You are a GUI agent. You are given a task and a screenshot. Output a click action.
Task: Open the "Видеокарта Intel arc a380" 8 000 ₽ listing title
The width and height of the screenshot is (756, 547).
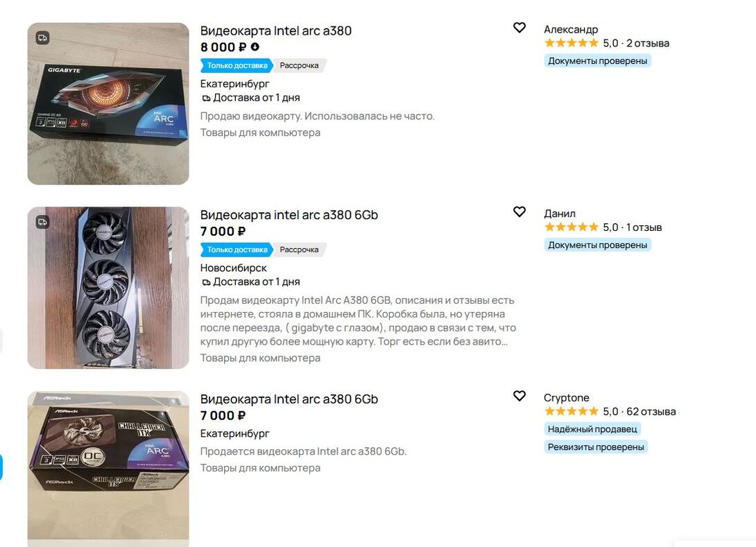pyautogui.click(x=276, y=31)
